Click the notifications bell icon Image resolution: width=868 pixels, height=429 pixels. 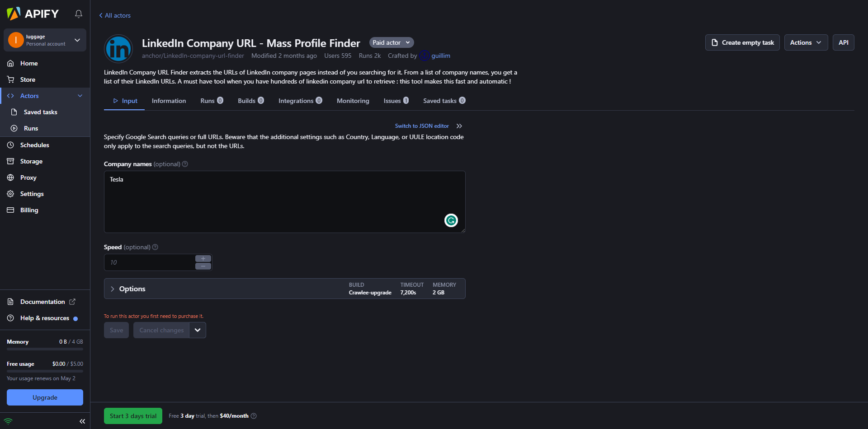point(79,14)
